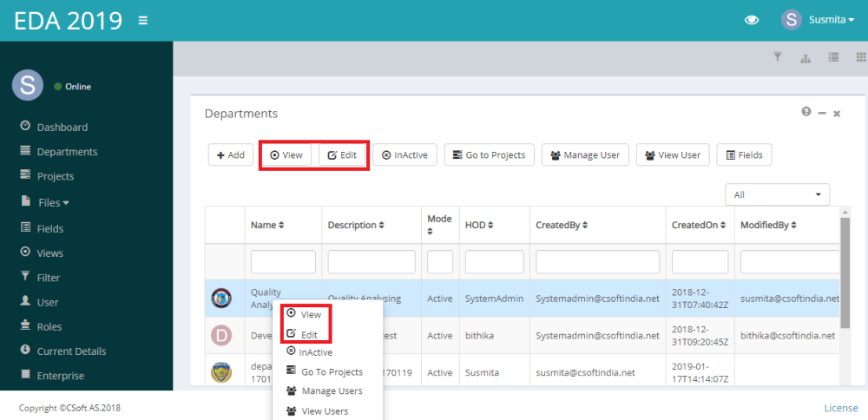Sort by the HOD column
This screenshot has width=868, height=420.
479,226
